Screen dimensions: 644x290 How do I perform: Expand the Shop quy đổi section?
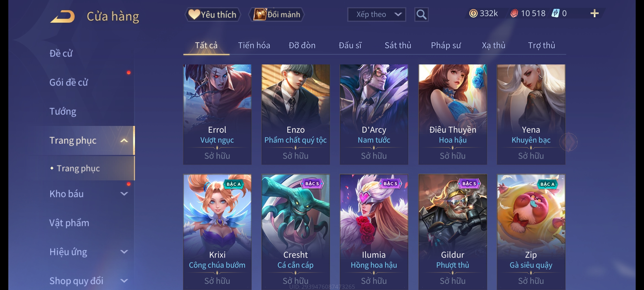pos(124,281)
